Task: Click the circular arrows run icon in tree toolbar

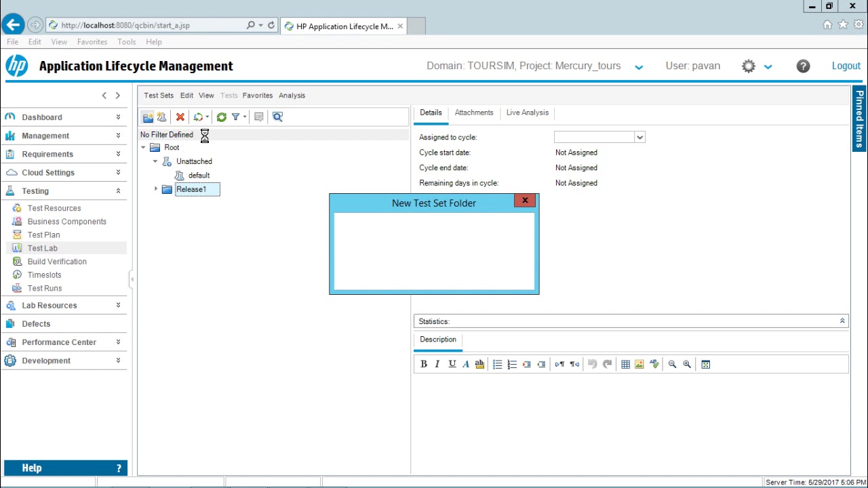Action: point(197,117)
